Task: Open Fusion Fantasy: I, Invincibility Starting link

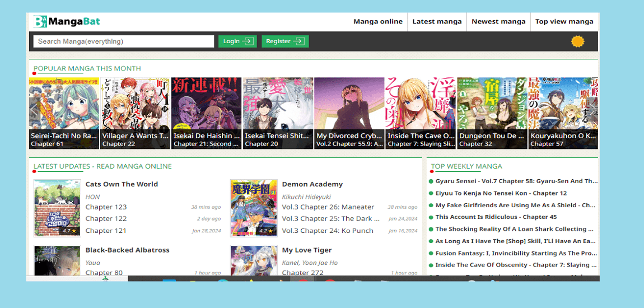Action: [x=516, y=253]
